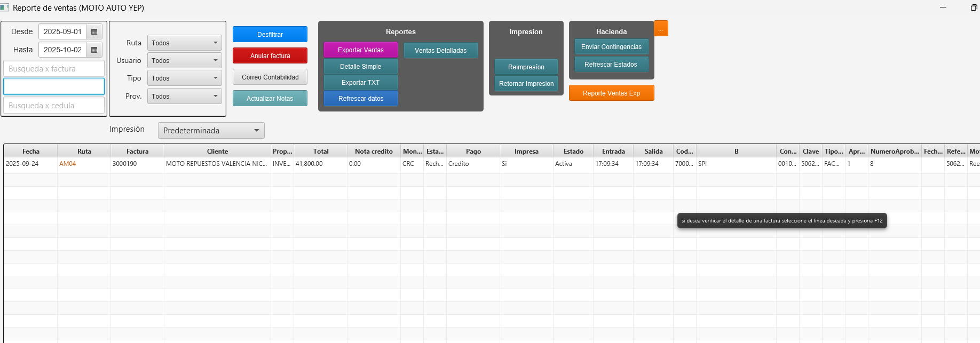Click the orange Reporte Ventas Exp button
980x343 pixels.
(x=611, y=93)
